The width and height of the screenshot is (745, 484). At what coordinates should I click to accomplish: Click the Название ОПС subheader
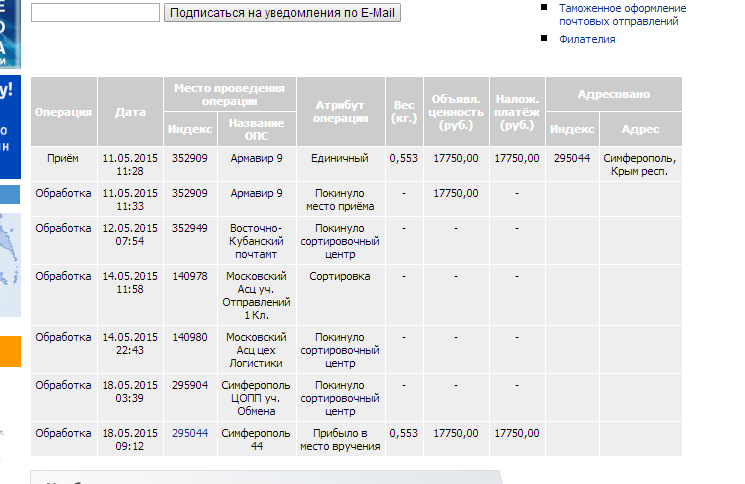click(257, 129)
